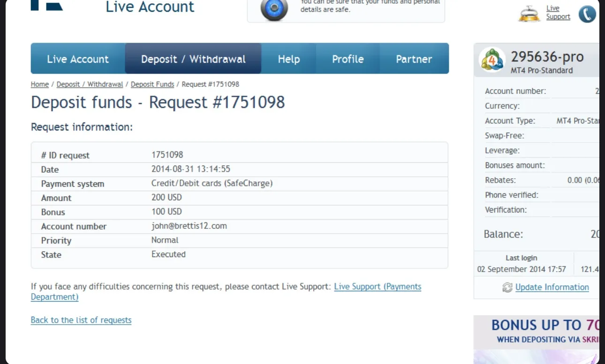Screen dimensions: 605x364
Task: Go to Home breadcrumb link
Action: tap(40, 84)
